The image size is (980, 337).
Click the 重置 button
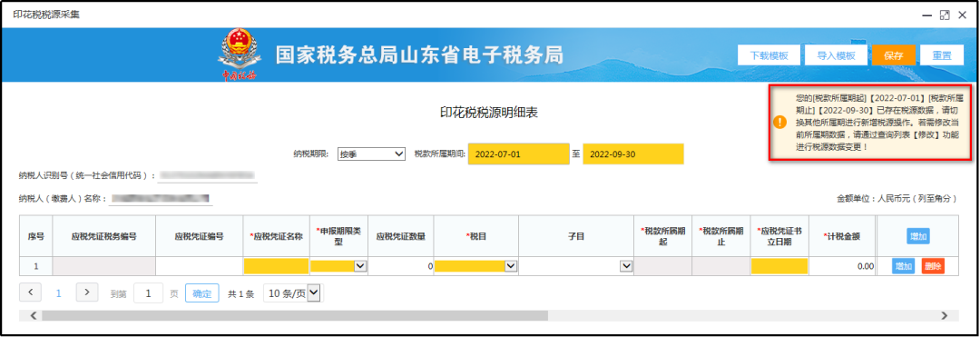click(943, 55)
